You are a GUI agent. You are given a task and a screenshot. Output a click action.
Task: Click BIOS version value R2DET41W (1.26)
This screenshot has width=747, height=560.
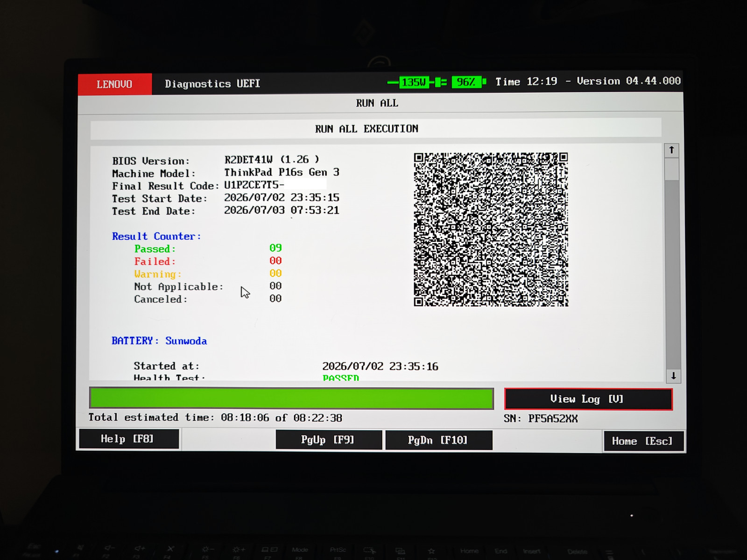(x=272, y=160)
